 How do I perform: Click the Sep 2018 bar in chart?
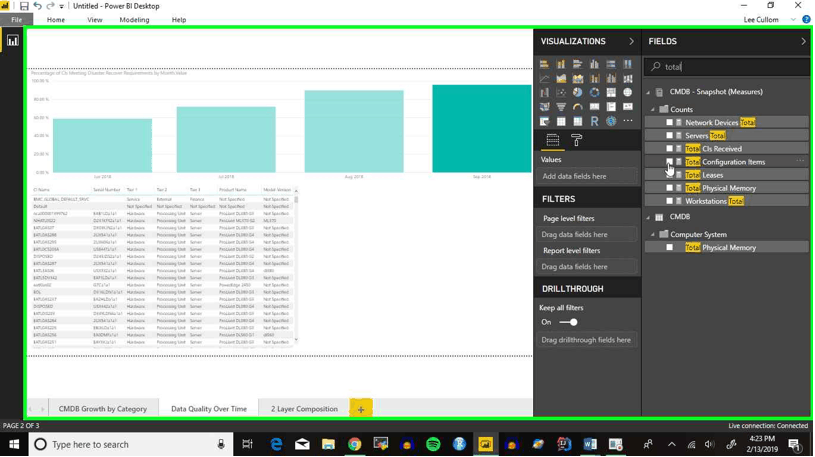click(x=482, y=128)
